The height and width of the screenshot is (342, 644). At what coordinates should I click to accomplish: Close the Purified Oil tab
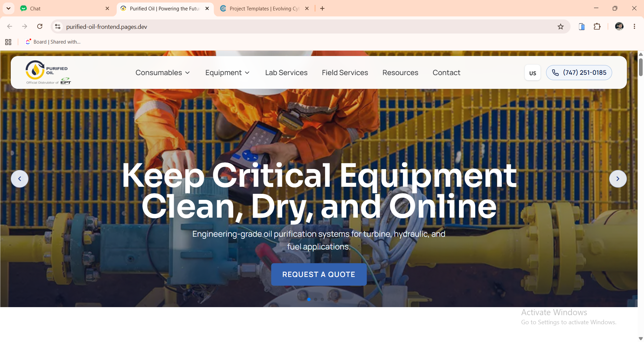[x=207, y=9]
